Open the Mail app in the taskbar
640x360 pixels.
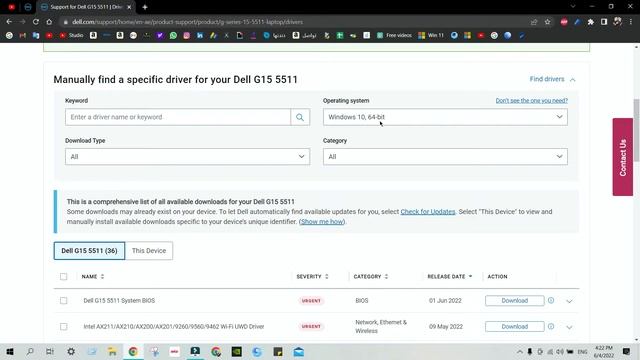[299, 351]
